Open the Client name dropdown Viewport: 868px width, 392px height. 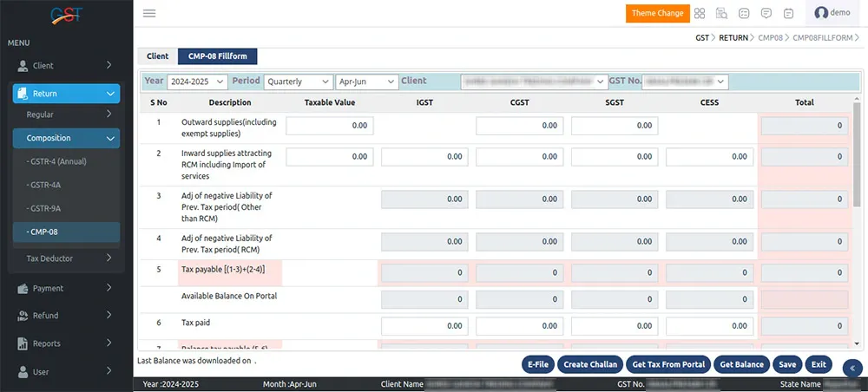coord(534,82)
